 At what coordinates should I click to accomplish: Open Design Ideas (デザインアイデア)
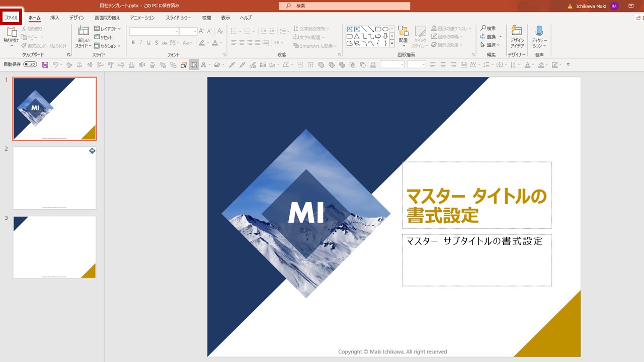click(517, 32)
